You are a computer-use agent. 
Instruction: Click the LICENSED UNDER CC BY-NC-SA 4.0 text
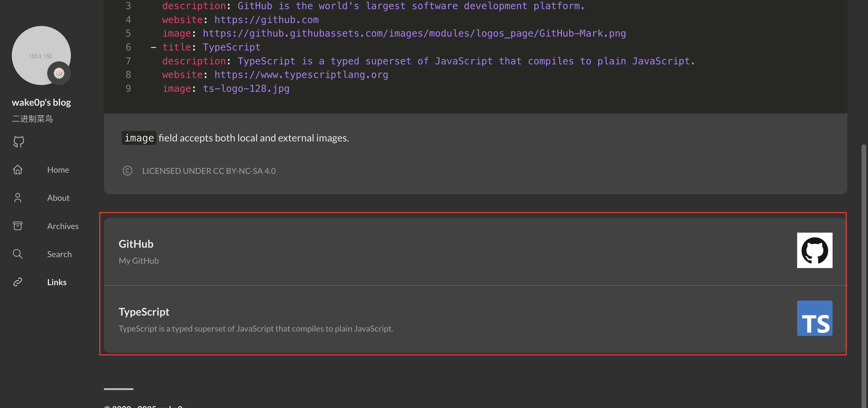209,171
